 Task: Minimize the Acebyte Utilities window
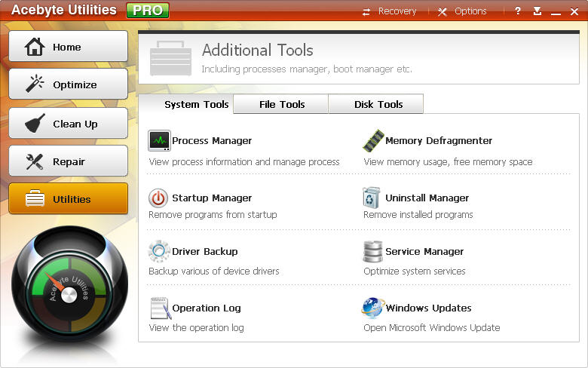tap(556, 12)
